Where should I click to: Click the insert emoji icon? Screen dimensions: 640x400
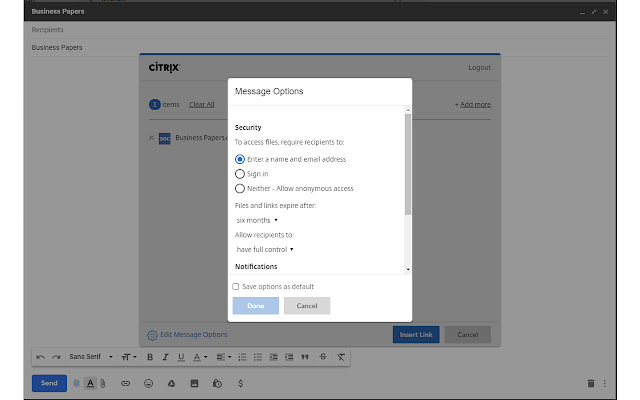pos(148,383)
